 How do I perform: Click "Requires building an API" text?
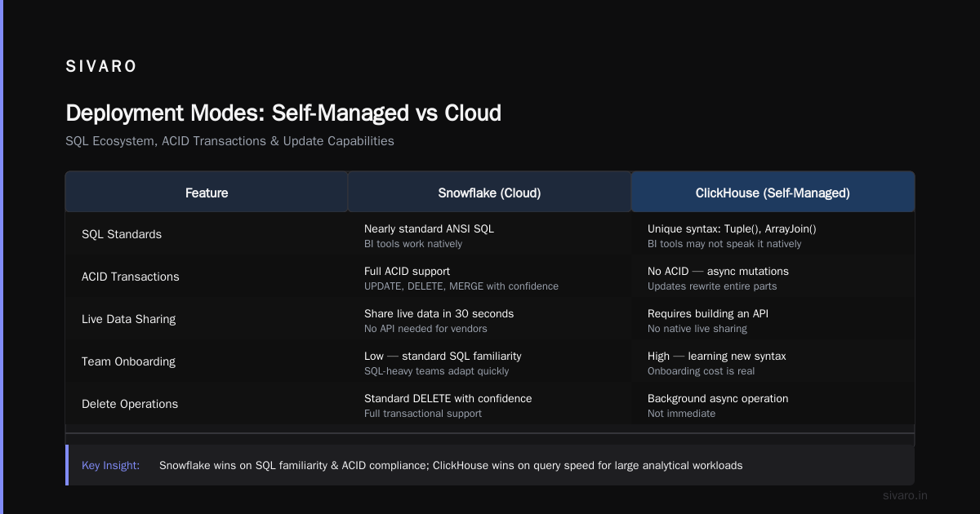(708, 313)
